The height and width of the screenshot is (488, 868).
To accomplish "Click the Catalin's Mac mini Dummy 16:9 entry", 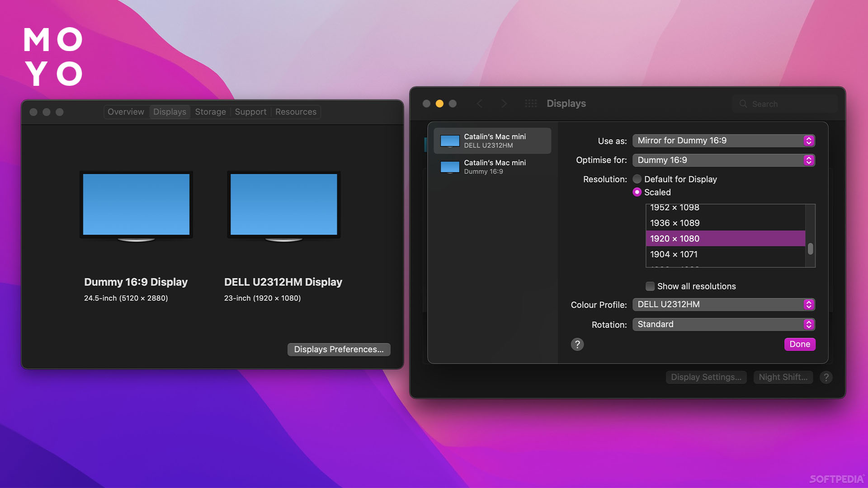I will [492, 166].
